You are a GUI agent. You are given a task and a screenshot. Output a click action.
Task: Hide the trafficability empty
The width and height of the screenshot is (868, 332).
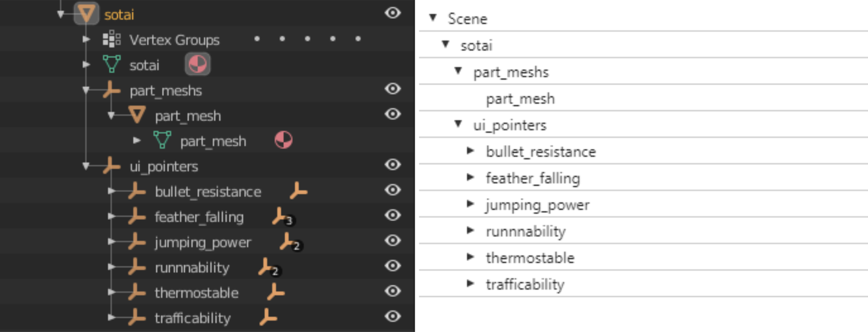tap(393, 316)
